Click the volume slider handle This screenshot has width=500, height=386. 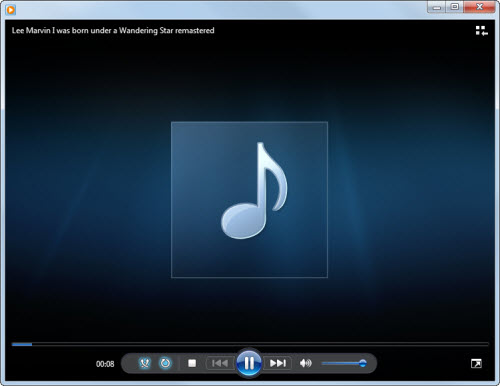tap(363, 363)
